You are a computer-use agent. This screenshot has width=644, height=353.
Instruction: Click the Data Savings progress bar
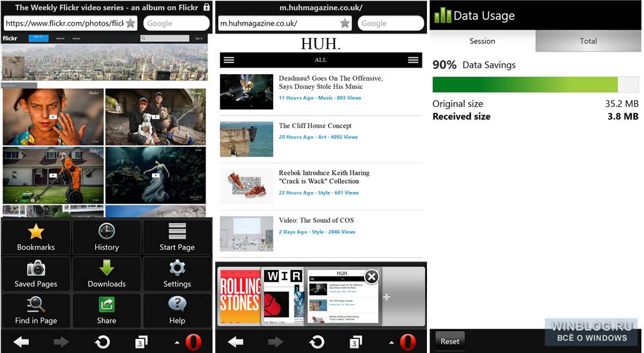536,84
